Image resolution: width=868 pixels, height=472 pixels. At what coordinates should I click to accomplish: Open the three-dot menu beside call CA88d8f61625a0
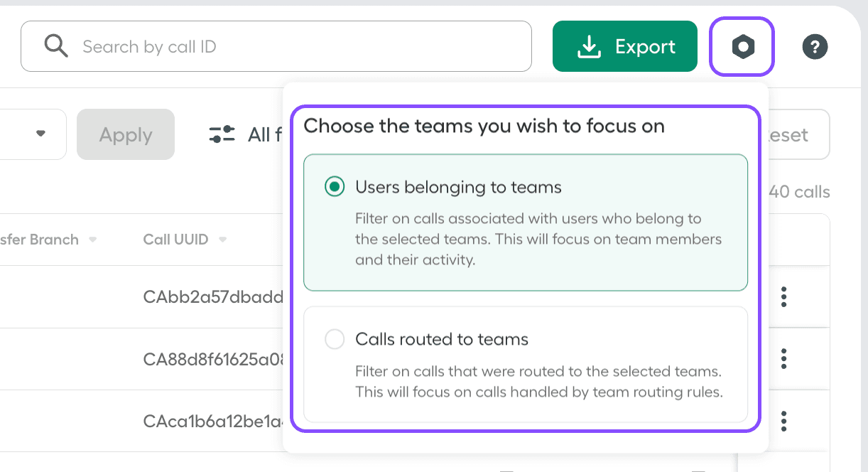(x=783, y=359)
